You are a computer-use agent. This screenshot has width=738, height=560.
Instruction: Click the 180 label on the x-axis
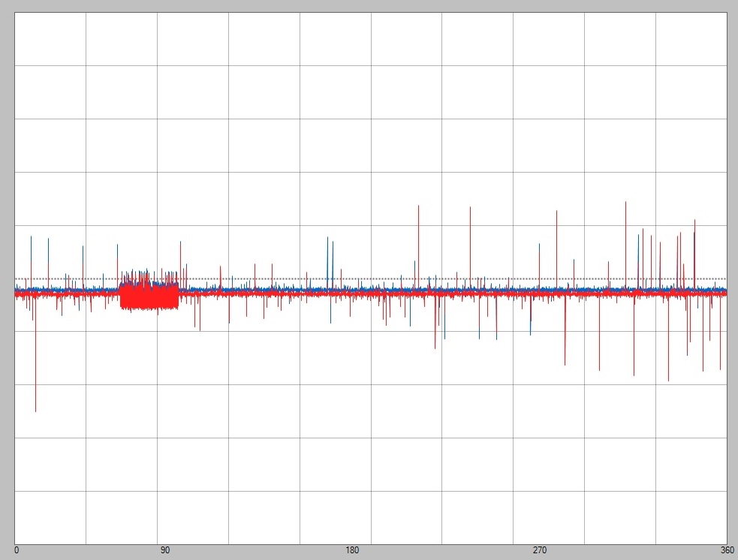pos(351,550)
